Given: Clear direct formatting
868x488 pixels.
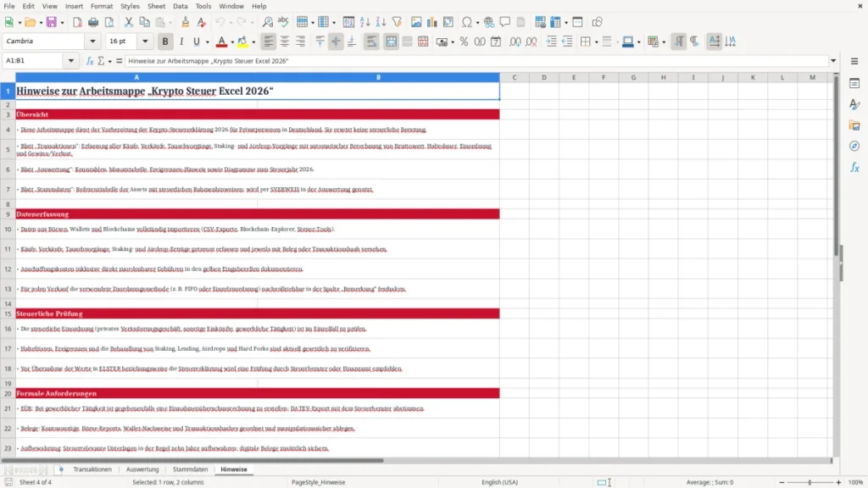Looking at the screenshot, I should [x=202, y=22].
